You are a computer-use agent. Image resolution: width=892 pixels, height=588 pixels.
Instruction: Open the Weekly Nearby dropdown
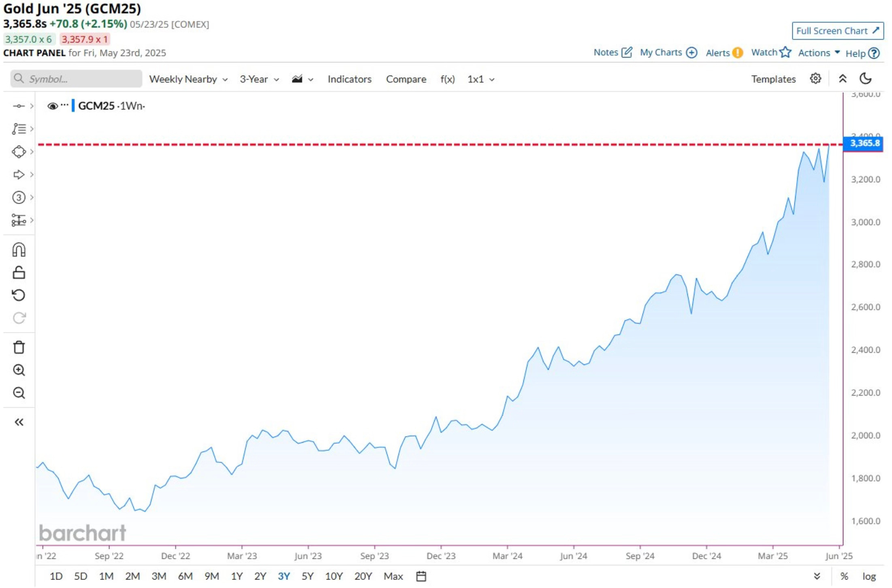pyautogui.click(x=188, y=79)
